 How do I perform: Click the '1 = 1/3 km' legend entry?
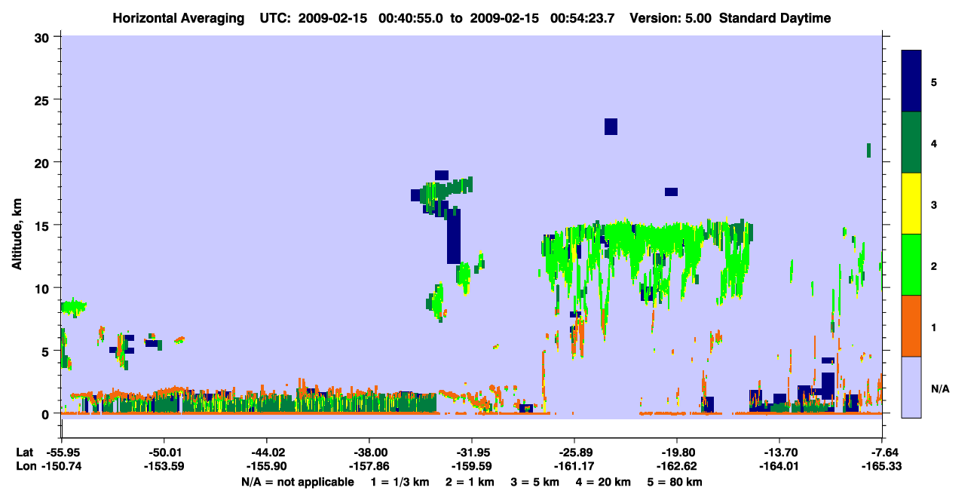coord(399,482)
